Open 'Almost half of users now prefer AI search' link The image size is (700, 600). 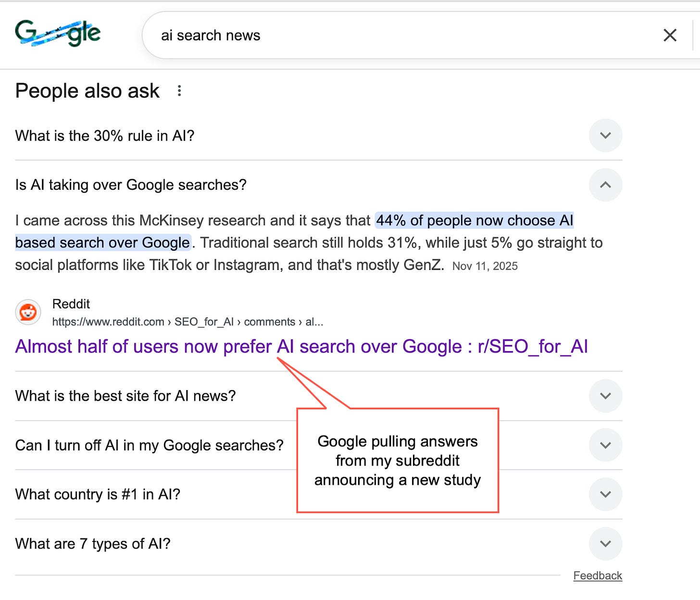(x=301, y=347)
